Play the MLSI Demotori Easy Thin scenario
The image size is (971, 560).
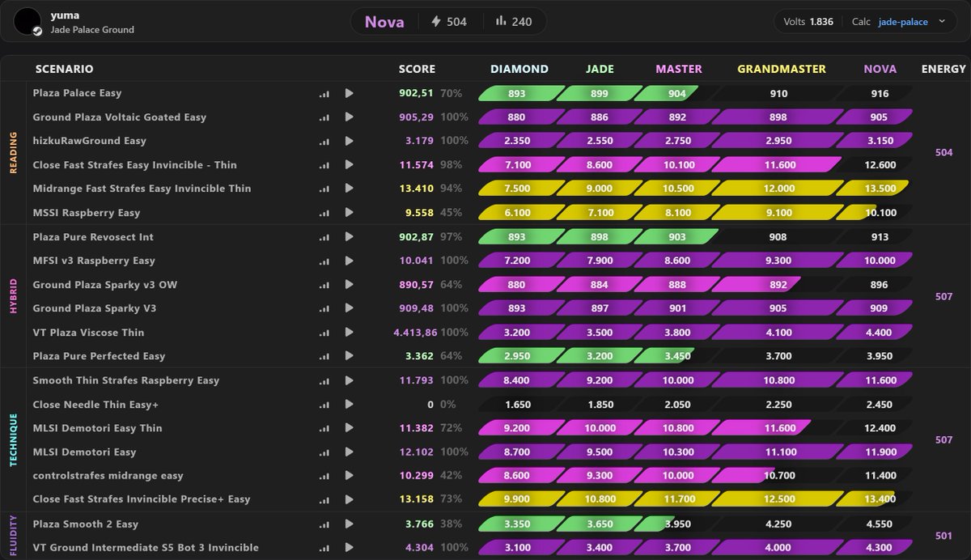pyautogui.click(x=349, y=428)
